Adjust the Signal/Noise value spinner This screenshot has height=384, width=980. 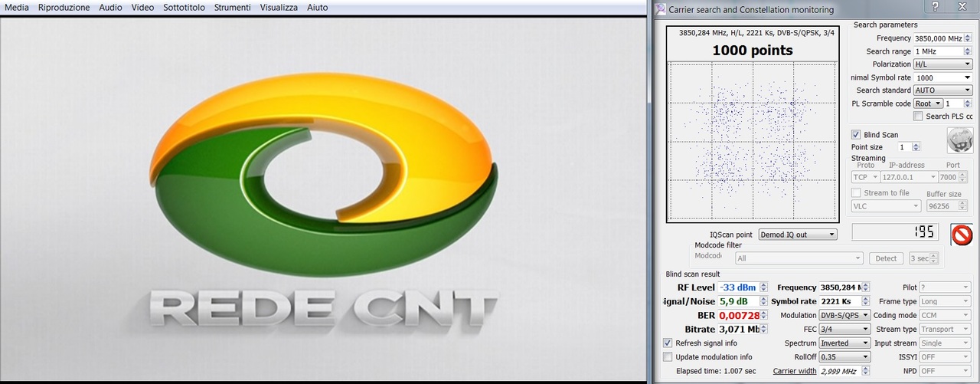coord(764,301)
